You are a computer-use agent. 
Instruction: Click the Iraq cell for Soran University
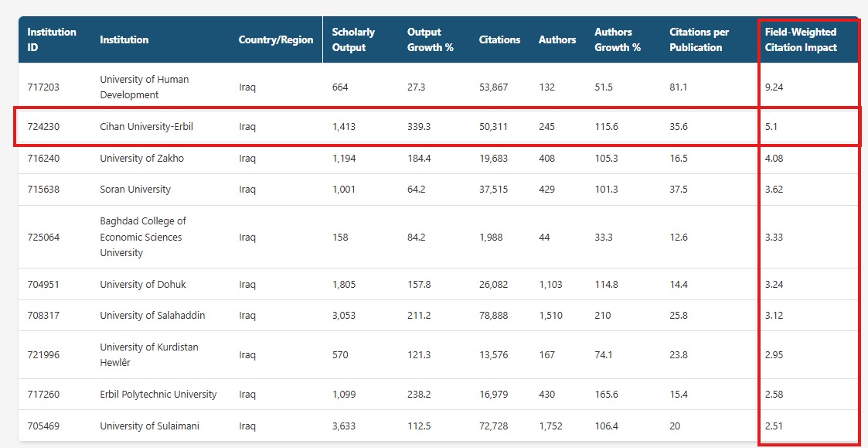pos(247,189)
